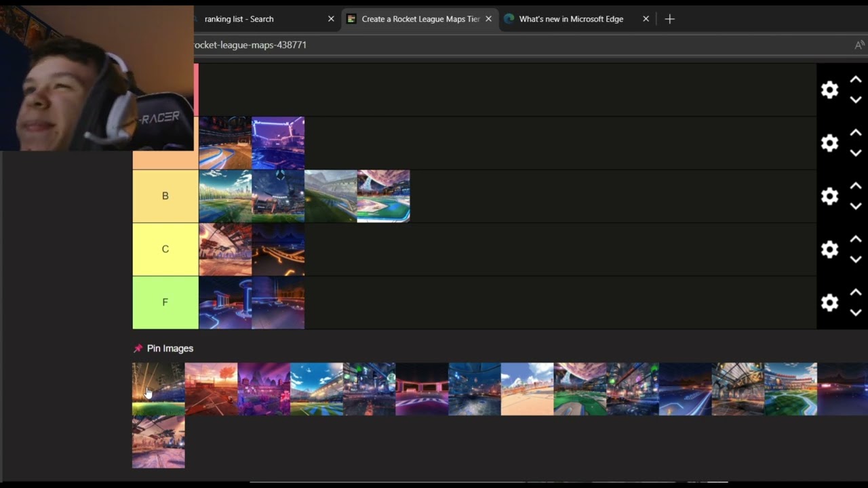Open settings gear for the F tier row
Viewport: 868px width, 488px height.
coord(829,302)
